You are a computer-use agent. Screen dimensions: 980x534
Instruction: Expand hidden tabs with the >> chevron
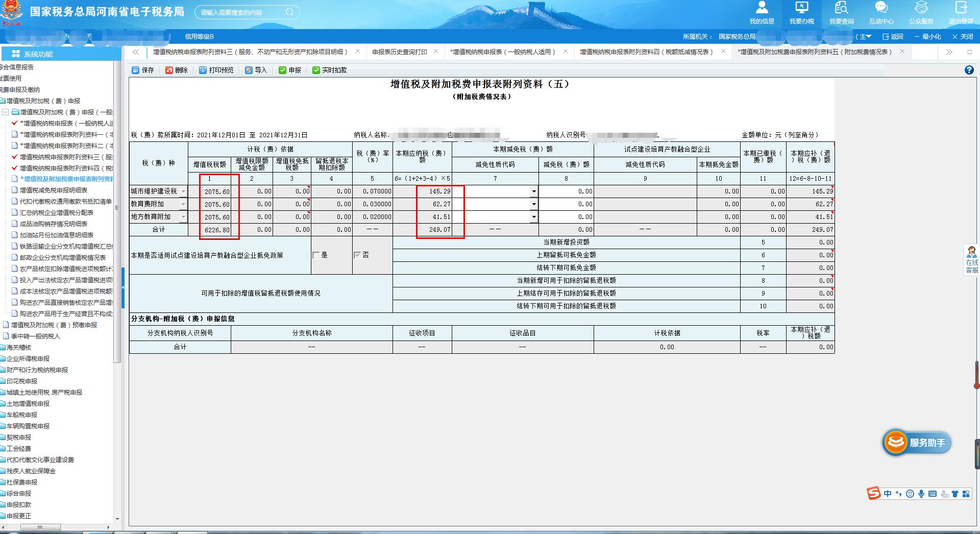pyautogui.click(x=949, y=52)
